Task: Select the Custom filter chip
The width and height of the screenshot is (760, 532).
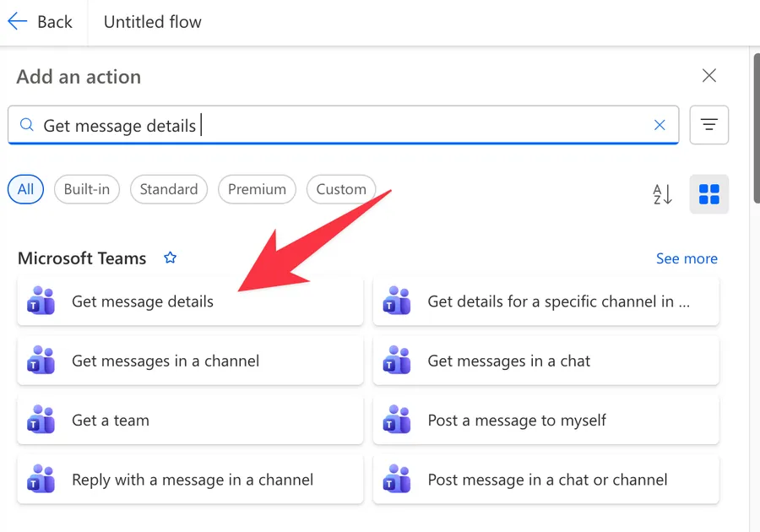Action: pyautogui.click(x=341, y=189)
